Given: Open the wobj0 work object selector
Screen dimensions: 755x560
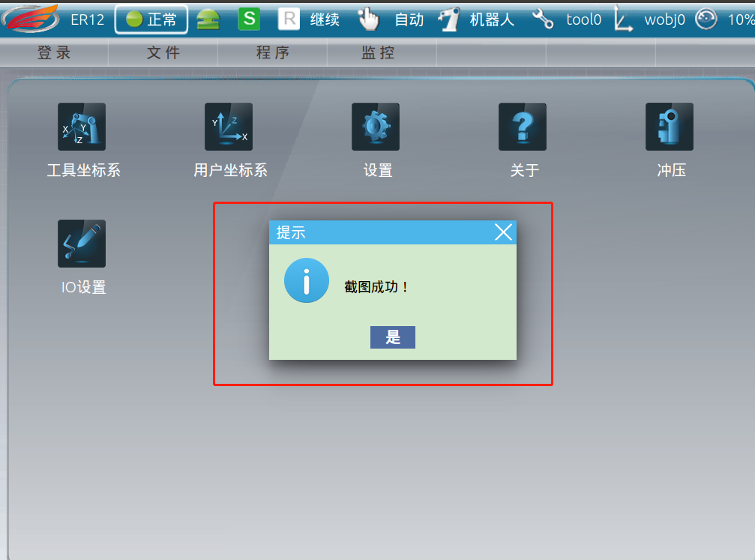Looking at the screenshot, I should click(650, 19).
